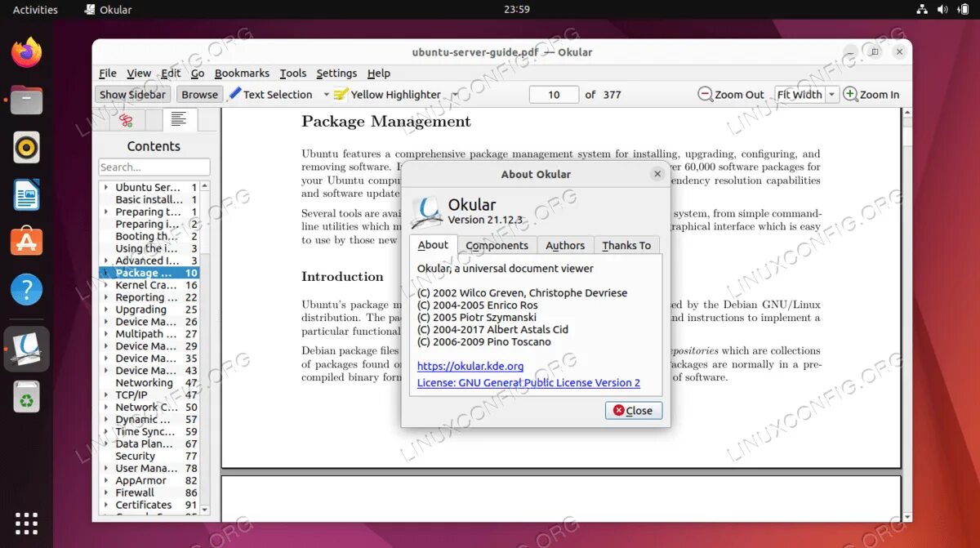Select 'Basic install...' contents row
The width and height of the screenshot is (980, 548).
pyautogui.click(x=149, y=199)
